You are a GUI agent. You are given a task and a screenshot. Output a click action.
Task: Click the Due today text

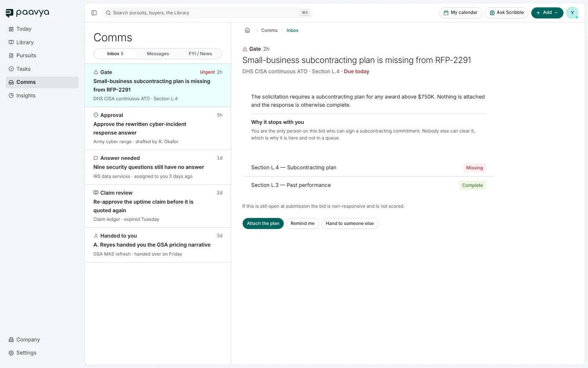356,71
